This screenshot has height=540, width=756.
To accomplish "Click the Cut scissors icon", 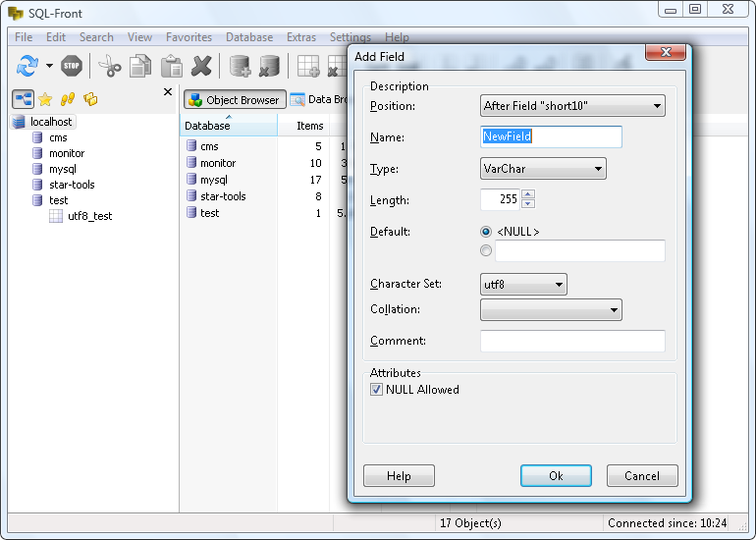I will click(x=110, y=66).
